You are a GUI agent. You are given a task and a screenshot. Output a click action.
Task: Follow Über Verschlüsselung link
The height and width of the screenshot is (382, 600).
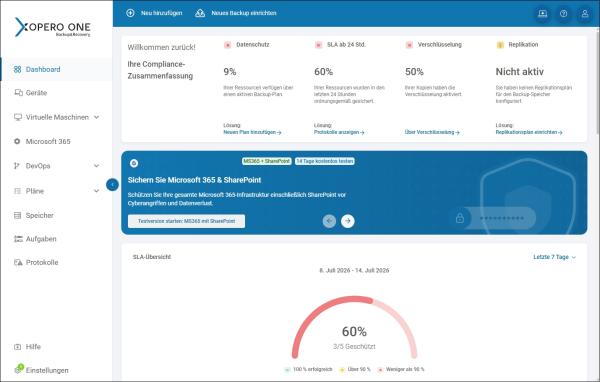[x=432, y=132]
